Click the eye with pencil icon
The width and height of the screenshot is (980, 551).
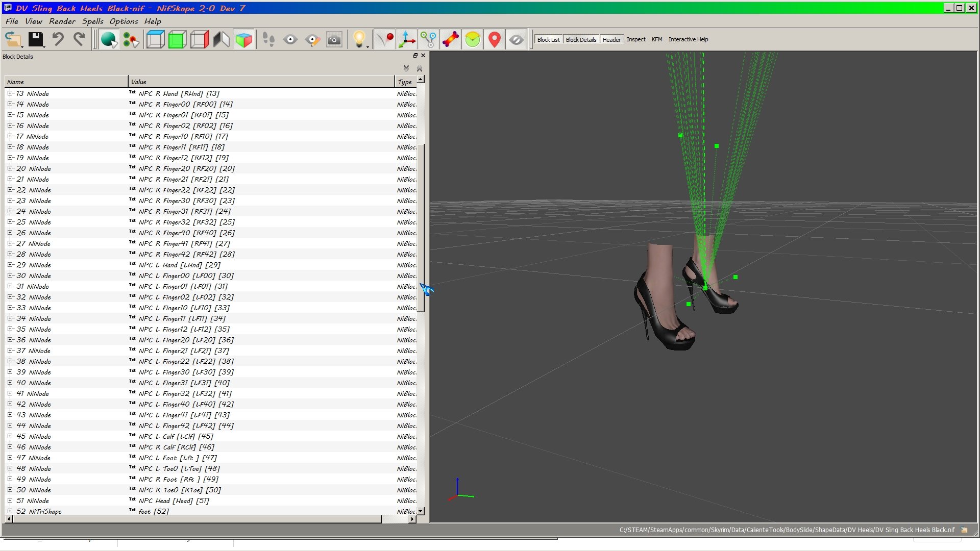(312, 39)
